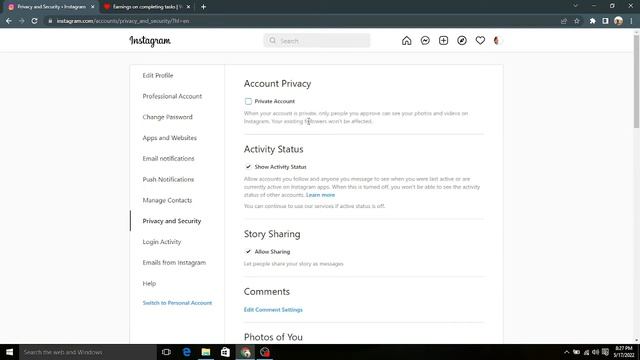Open a new browser tab
640x360 pixels.
(x=203, y=7)
